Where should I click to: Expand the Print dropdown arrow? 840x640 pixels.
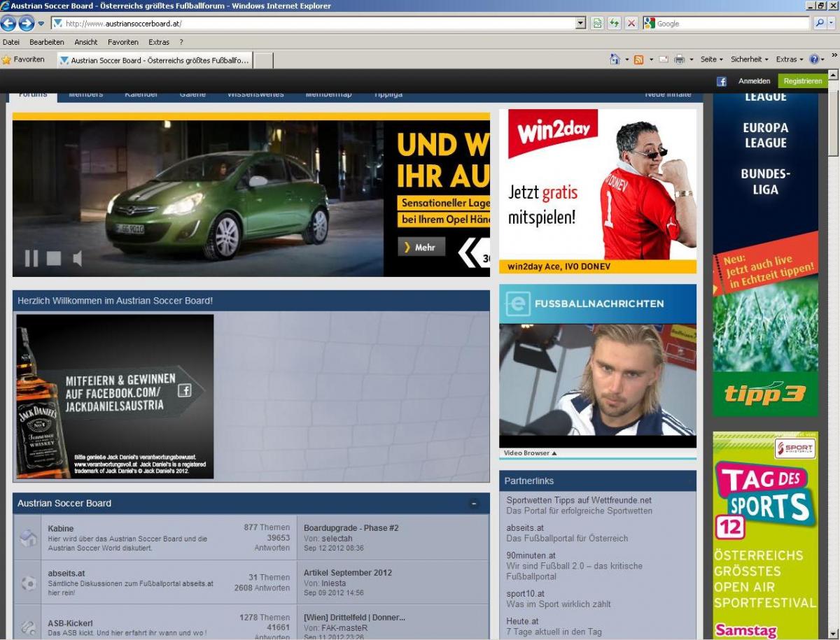click(692, 60)
